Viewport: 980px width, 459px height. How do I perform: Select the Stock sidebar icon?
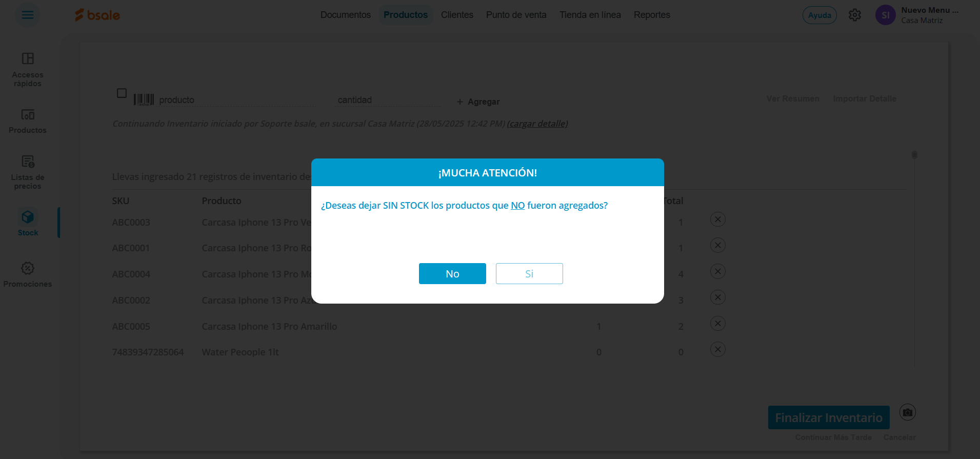[28, 223]
